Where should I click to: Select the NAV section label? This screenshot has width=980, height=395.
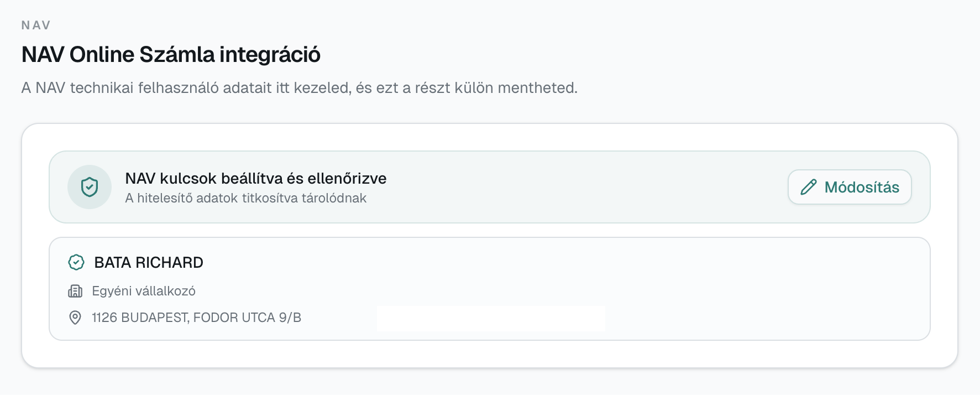coord(35,24)
